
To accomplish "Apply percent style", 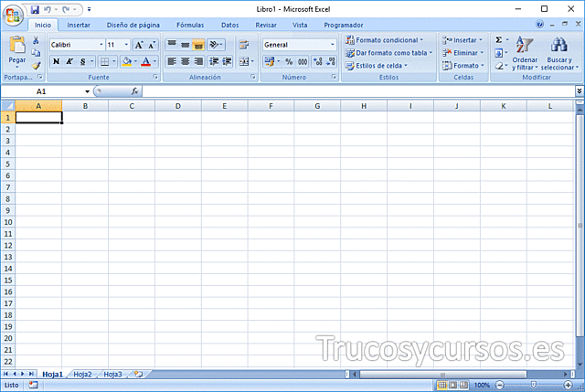I will tap(289, 61).
